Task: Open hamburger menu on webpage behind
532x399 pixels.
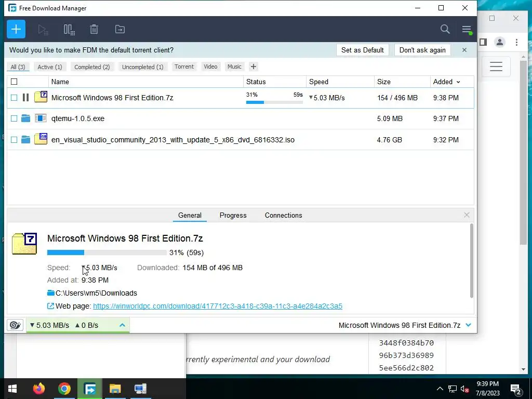Action: (x=496, y=66)
